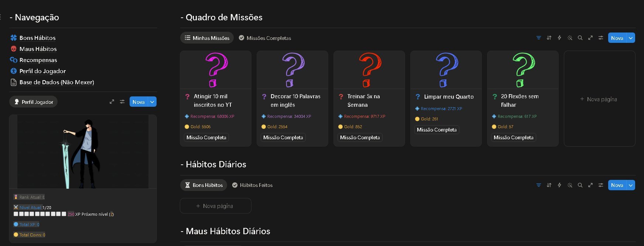Open view settings sliders in Hábitos Diários
The height and width of the screenshot is (246, 644).
click(601, 185)
